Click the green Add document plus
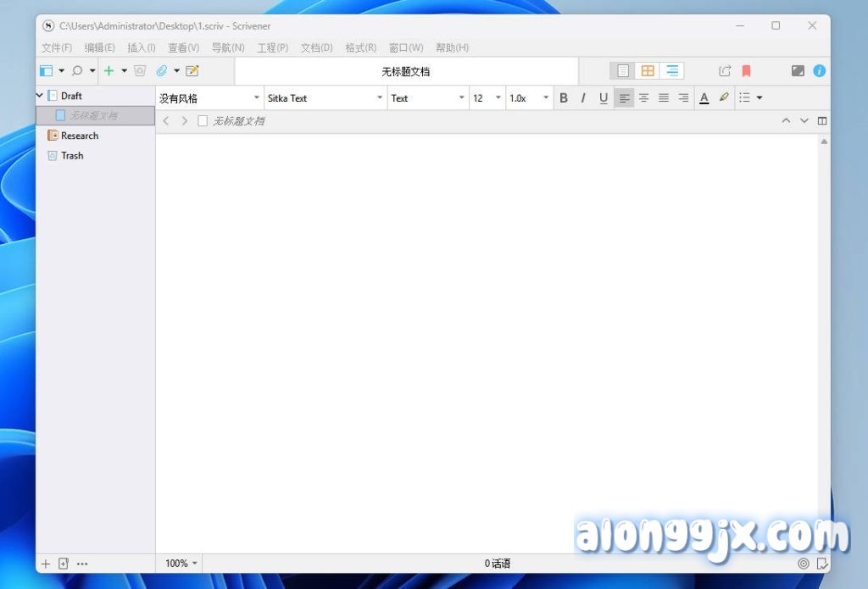Image resolution: width=868 pixels, height=589 pixels. point(108,71)
